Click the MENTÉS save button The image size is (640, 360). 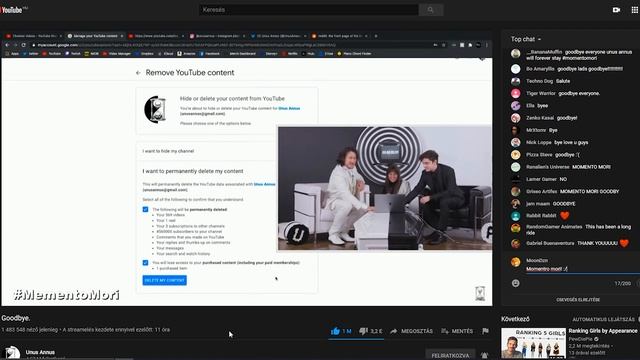coord(457,331)
